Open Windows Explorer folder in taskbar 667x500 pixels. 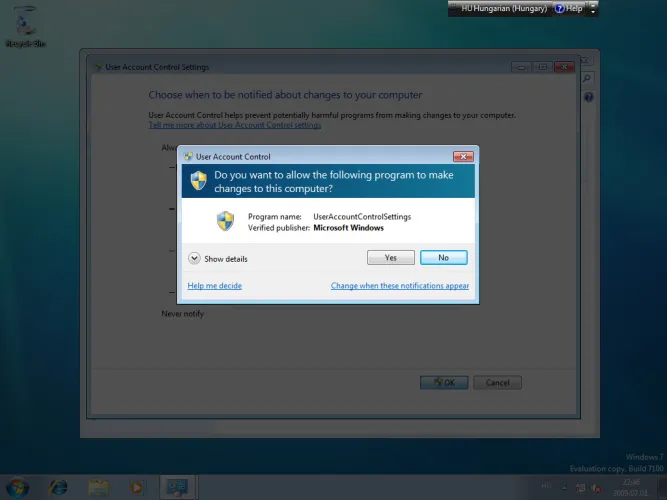click(98, 488)
